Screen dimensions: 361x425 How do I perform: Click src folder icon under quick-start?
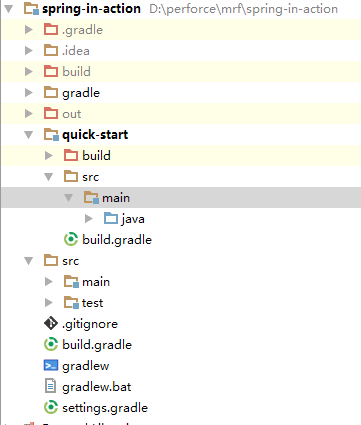tap(71, 177)
